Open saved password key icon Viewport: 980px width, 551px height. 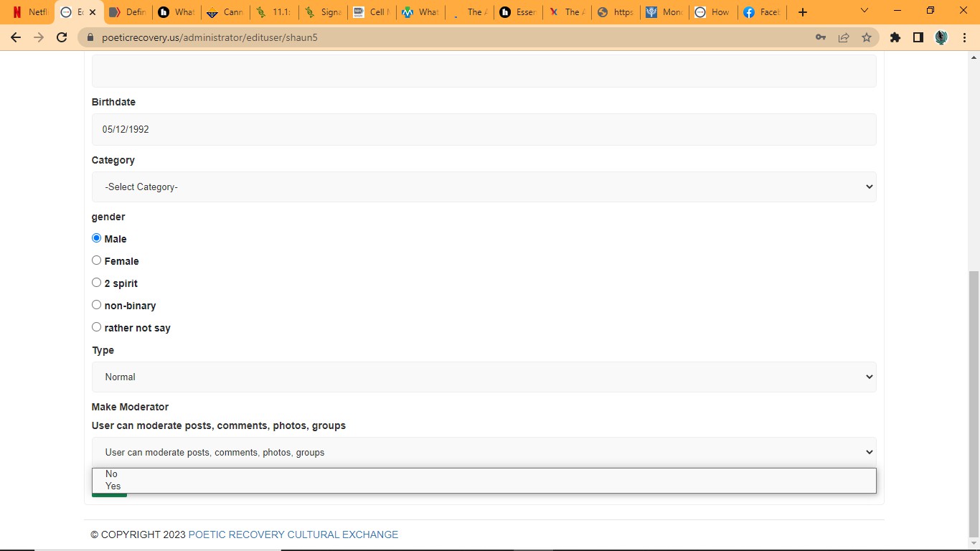pyautogui.click(x=821, y=37)
